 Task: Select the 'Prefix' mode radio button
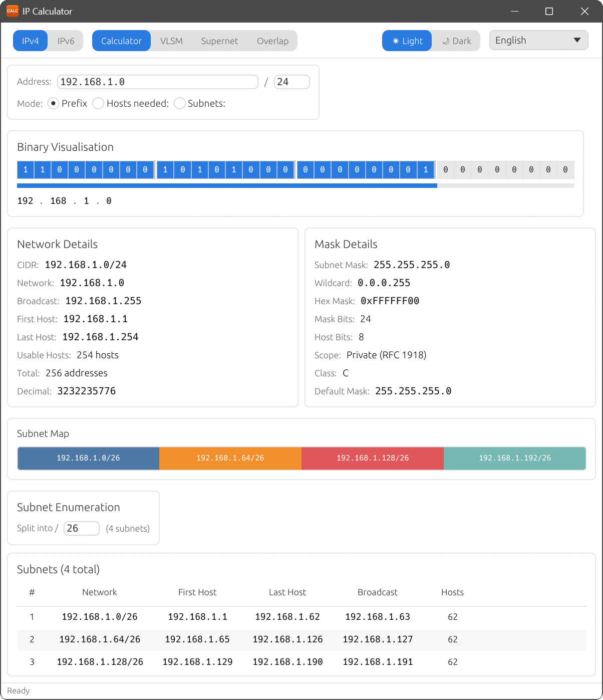click(53, 103)
